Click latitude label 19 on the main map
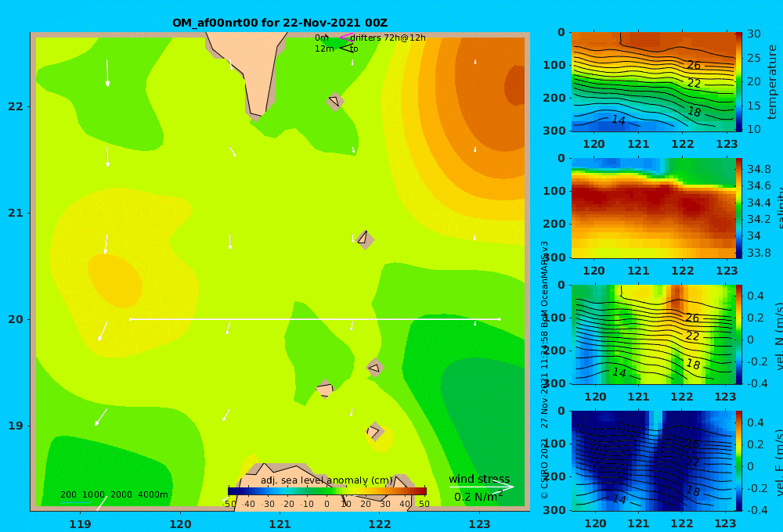 coord(16,426)
